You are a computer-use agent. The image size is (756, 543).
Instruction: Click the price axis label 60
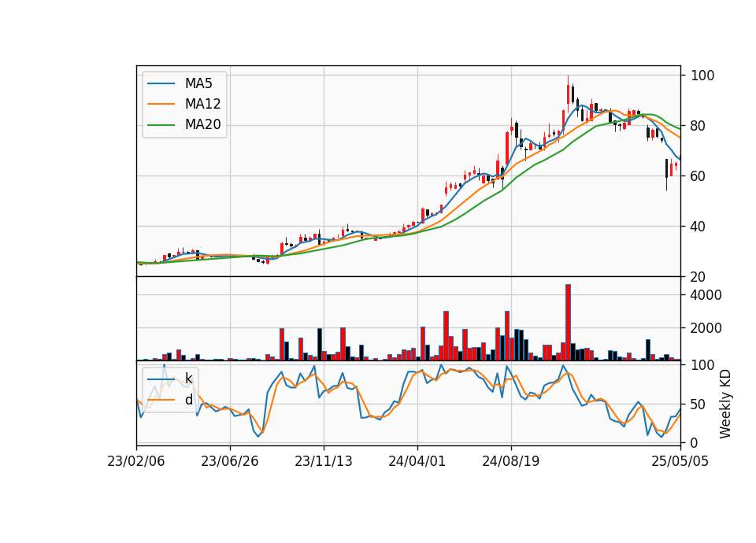coord(698,176)
